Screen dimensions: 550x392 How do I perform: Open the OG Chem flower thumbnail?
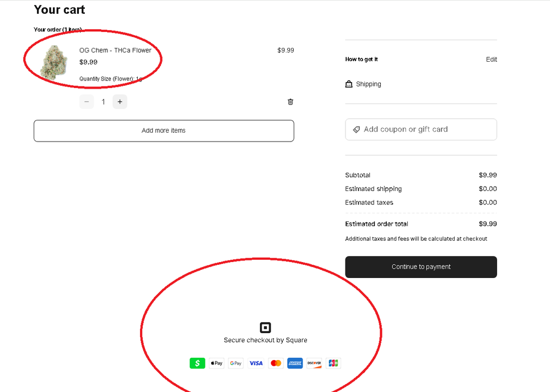coord(55,63)
